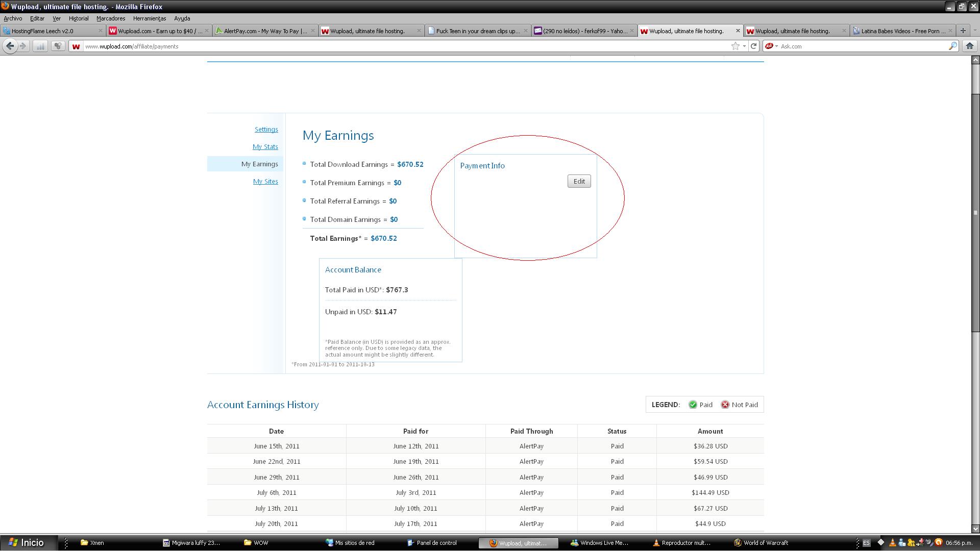
Task: Click the green Paid legend check icon
Action: click(x=693, y=405)
